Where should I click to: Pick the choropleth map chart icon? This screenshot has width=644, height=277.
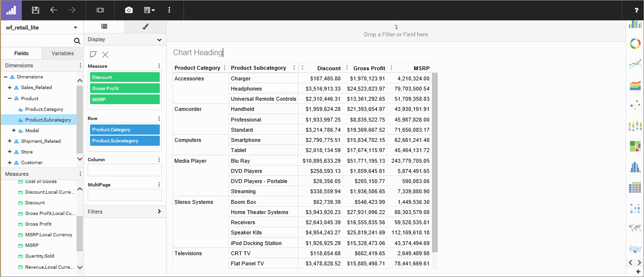(x=635, y=249)
